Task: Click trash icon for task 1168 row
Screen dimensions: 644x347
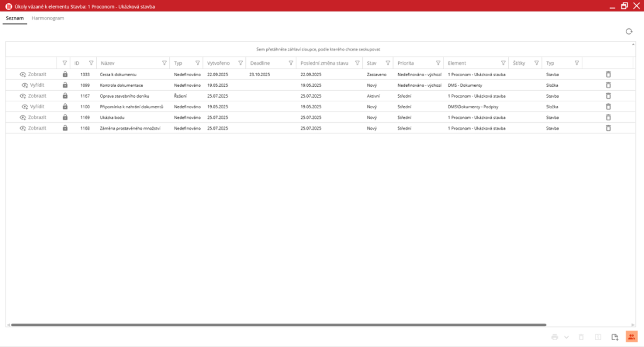Action: point(608,128)
